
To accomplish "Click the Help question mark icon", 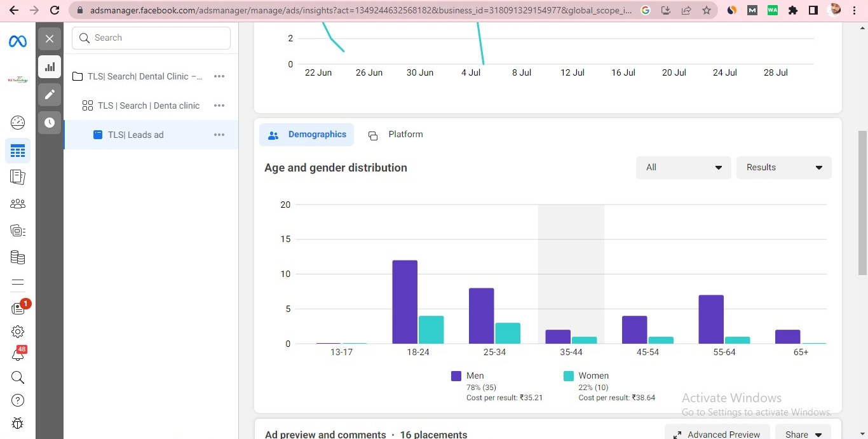I will 18,400.
